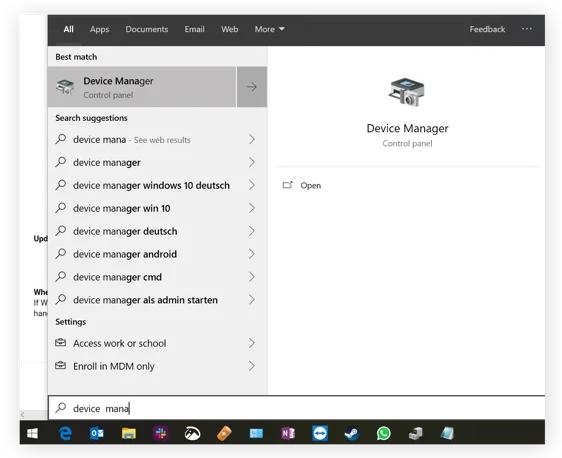Click the blue window app taskbar icon
The image size is (562, 458).
256,434
